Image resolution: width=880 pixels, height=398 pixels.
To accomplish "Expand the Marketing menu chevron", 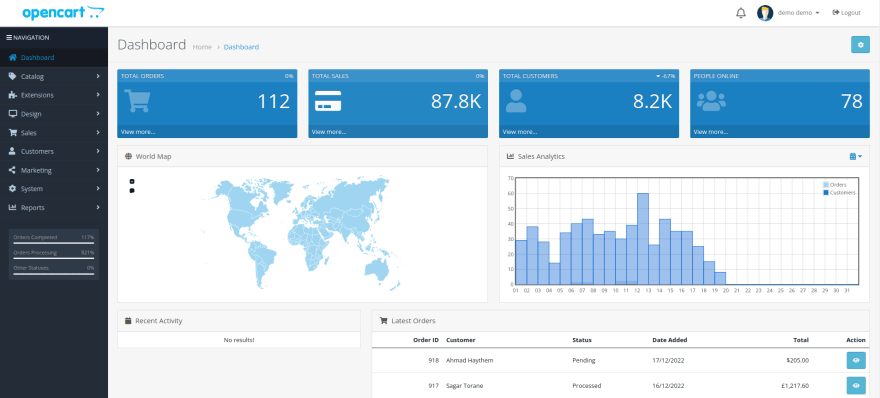I will [x=98, y=170].
